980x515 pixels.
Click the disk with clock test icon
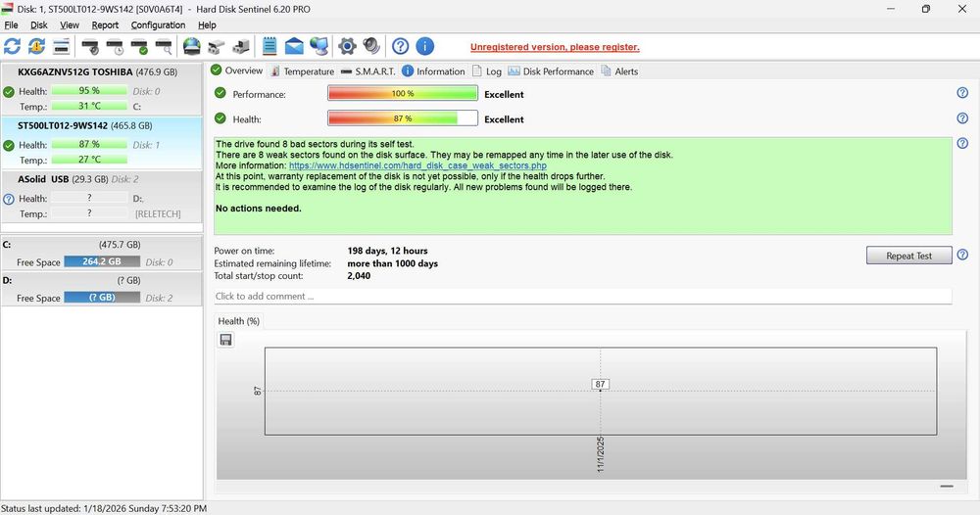pos(115,46)
